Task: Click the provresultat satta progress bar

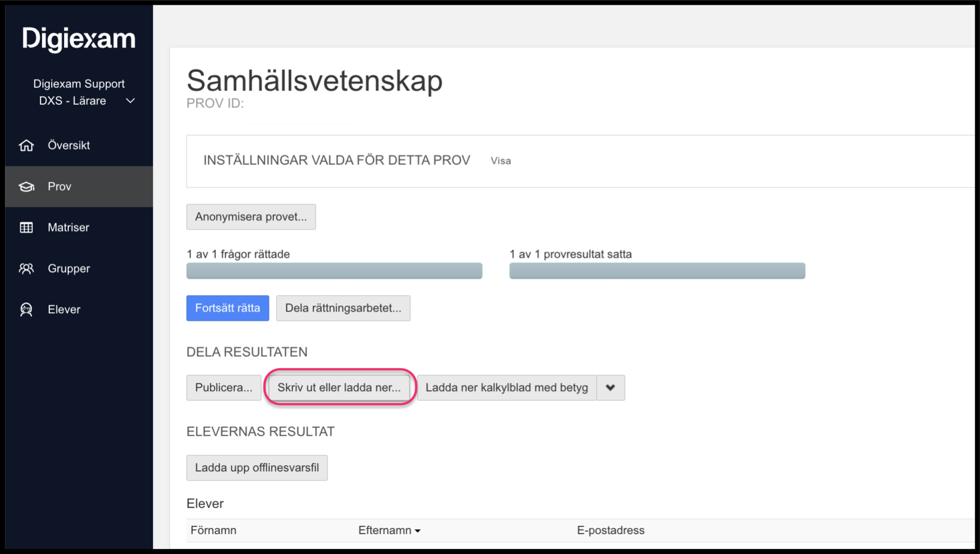Action: point(657,271)
